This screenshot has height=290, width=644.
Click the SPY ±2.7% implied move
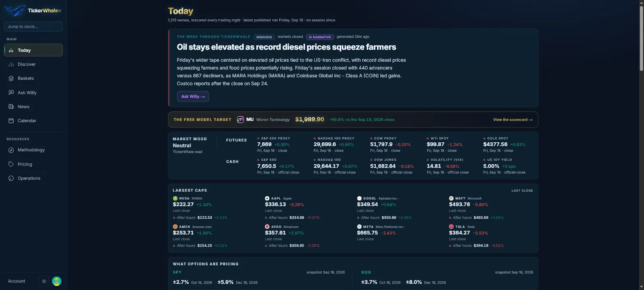pyautogui.click(x=181, y=282)
